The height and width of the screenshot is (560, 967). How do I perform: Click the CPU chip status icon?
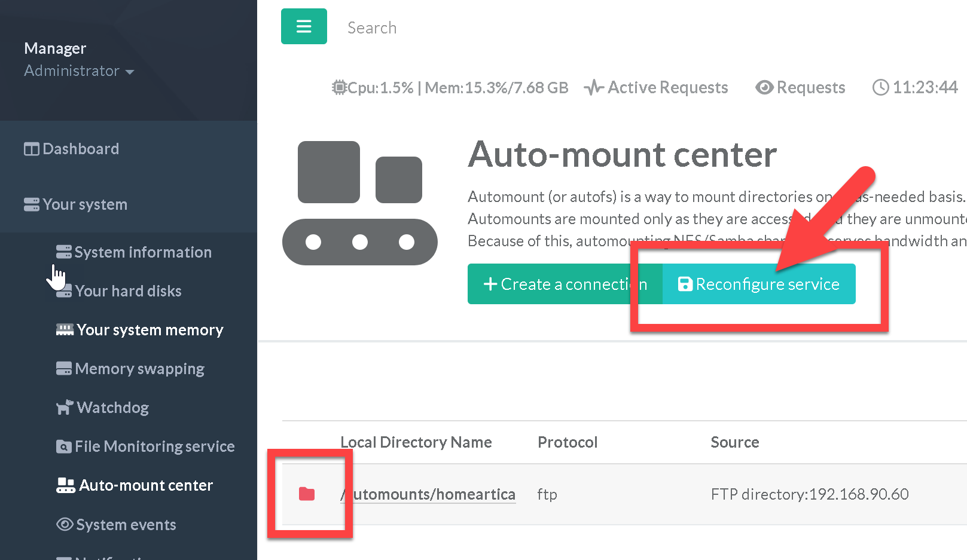339,88
